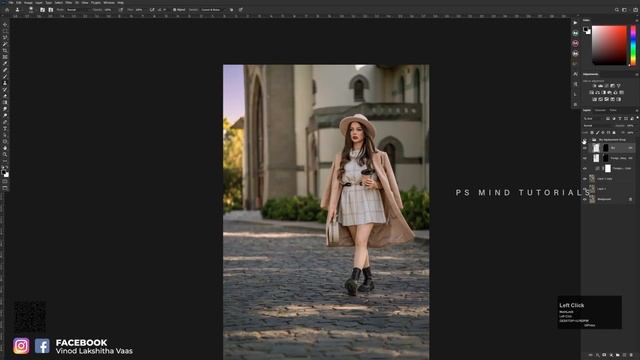
Task: Open the Opacity dropdown in options bar
Action: (109, 9)
